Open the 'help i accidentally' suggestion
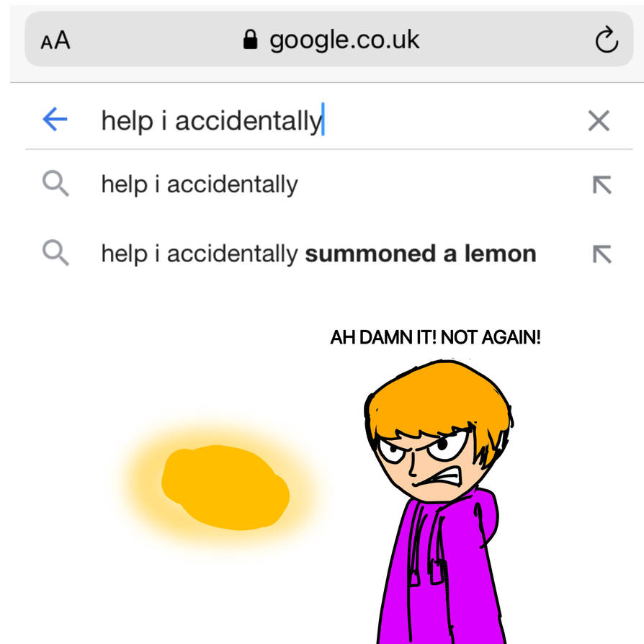This screenshot has height=644, width=644. click(200, 184)
